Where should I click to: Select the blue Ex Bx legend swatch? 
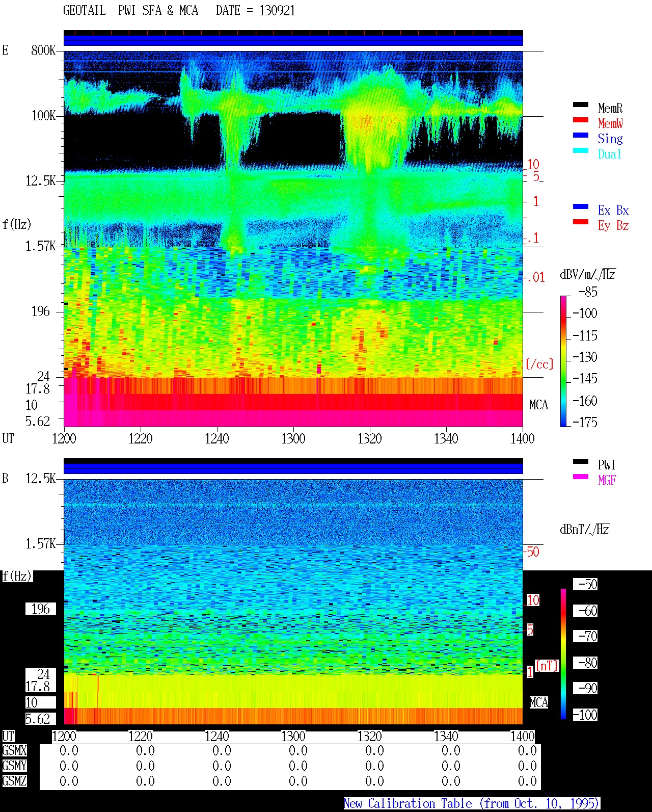coord(581,207)
